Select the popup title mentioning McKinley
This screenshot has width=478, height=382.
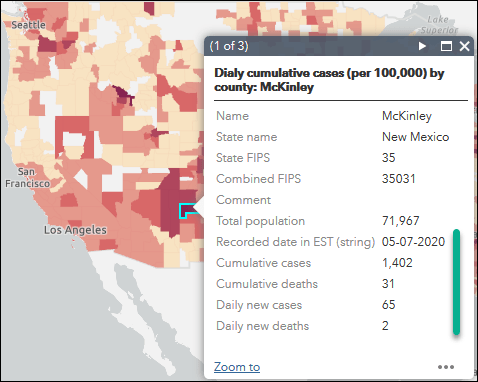tap(329, 80)
